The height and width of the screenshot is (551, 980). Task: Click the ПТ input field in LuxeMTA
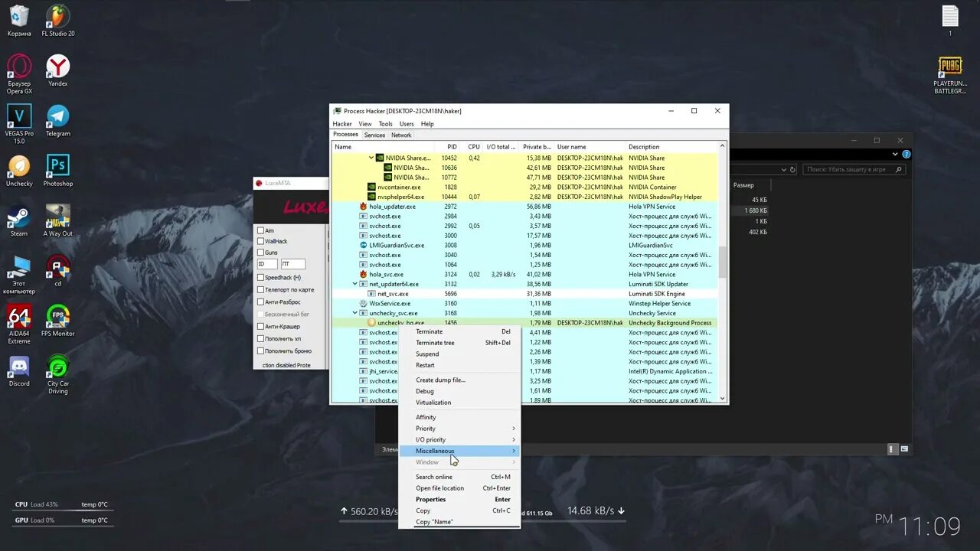293,264
